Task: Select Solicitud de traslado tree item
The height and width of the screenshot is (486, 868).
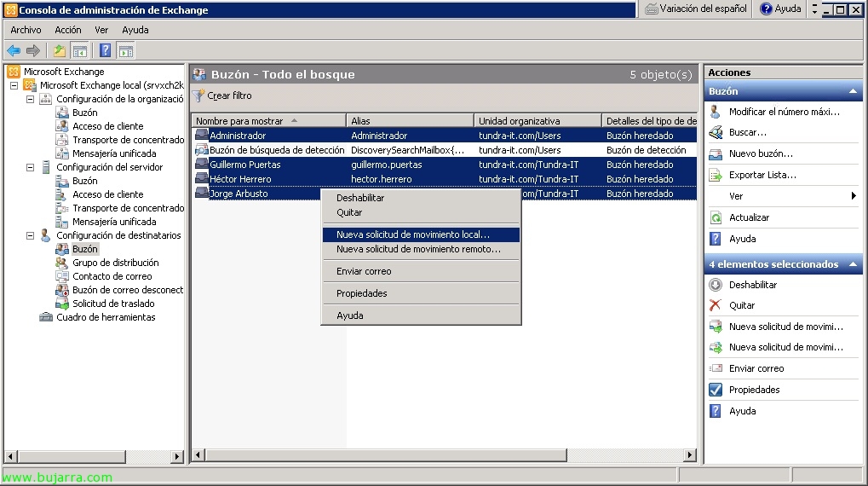Action: (x=113, y=304)
